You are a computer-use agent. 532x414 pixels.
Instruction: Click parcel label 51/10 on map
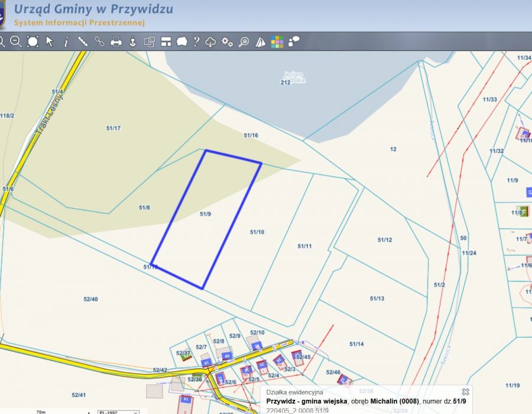257,232
